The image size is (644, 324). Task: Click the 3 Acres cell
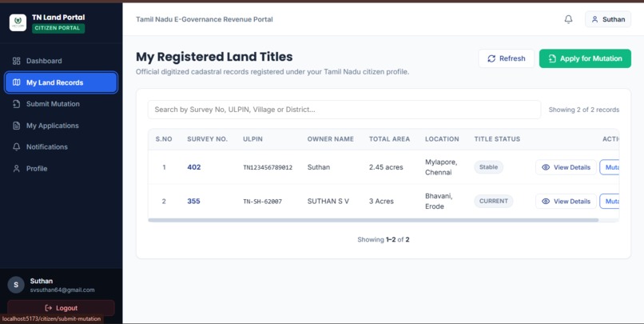381,201
